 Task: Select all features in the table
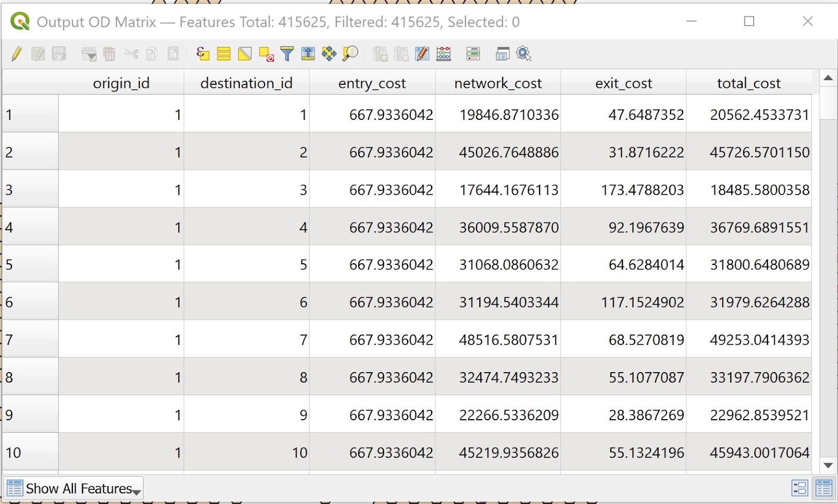(x=224, y=54)
